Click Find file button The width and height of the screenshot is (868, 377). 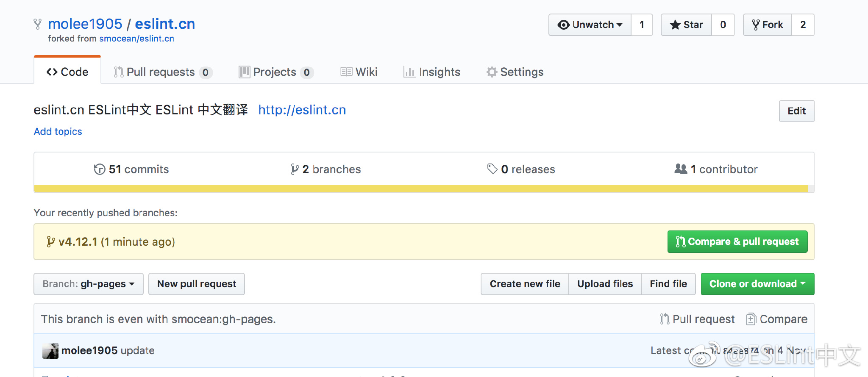pyautogui.click(x=668, y=284)
